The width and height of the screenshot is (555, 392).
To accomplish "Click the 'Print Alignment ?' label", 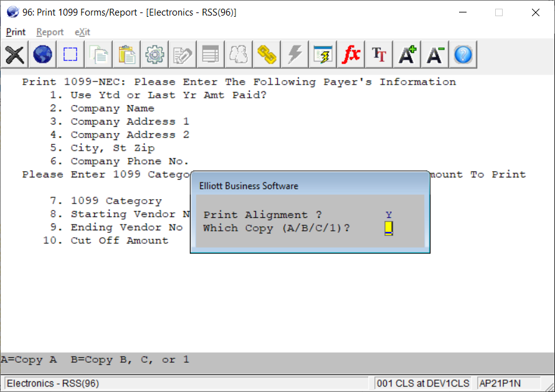I will tap(263, 215).
